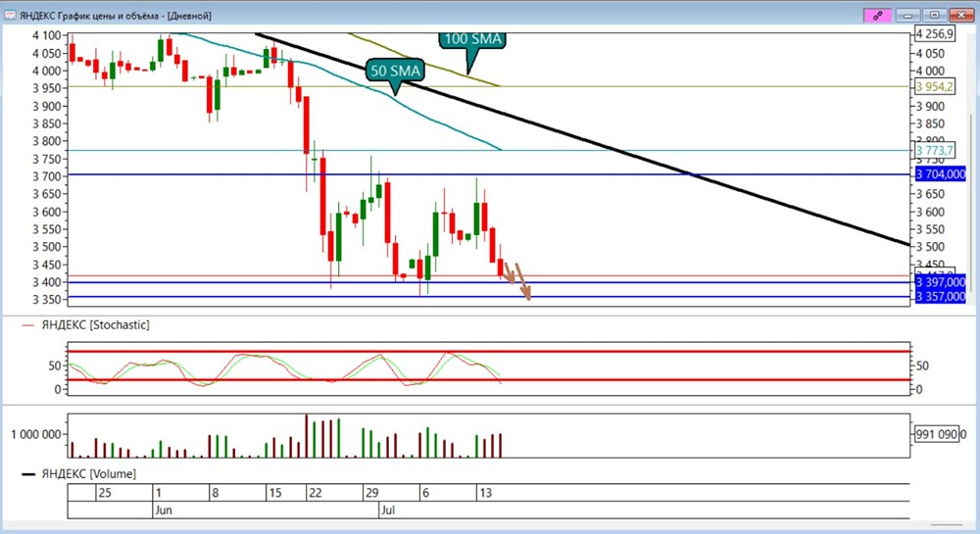
Task: Click the 3 773,7 teal SMA value label
Action: tap(934, 151)
